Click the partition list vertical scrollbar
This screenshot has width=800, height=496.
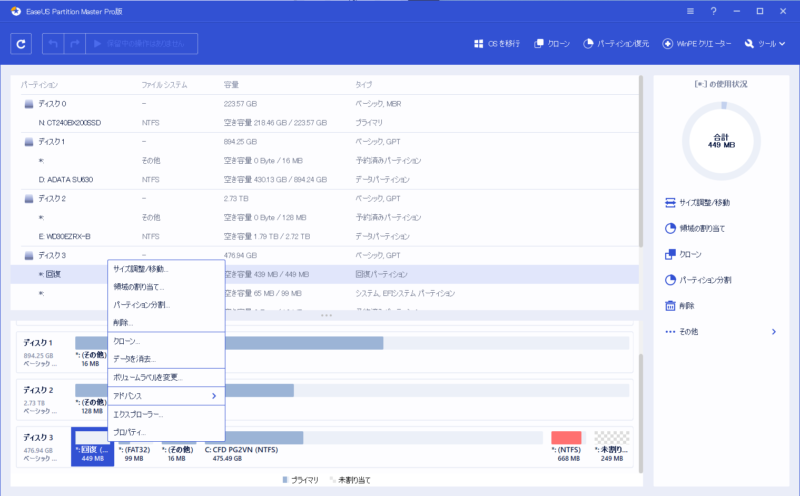tap(641, 162)
